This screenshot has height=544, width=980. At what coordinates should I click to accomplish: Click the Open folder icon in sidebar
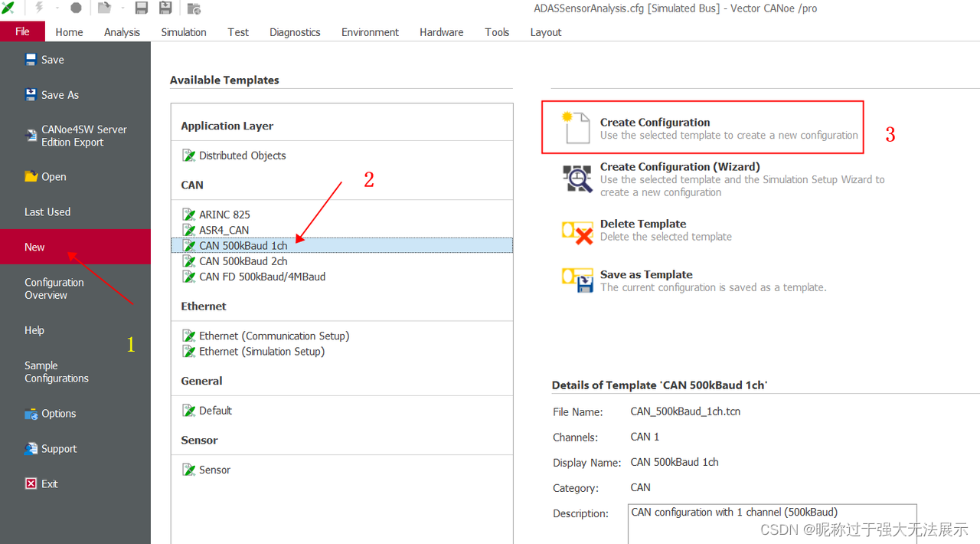[31, 176]
